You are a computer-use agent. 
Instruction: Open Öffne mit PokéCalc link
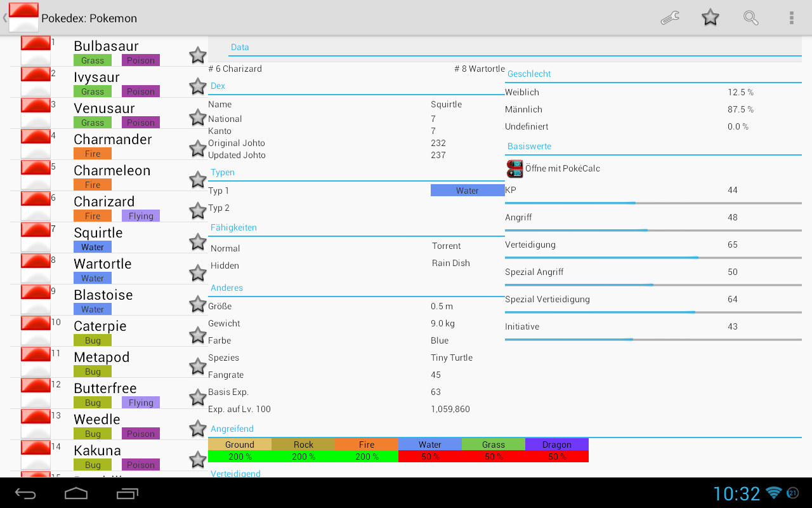(x=563, y=168)
